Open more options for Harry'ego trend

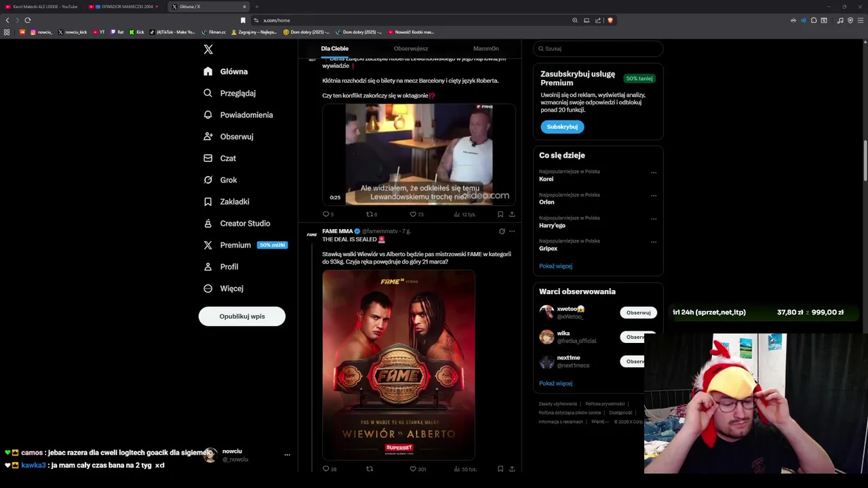click(654, 218)
